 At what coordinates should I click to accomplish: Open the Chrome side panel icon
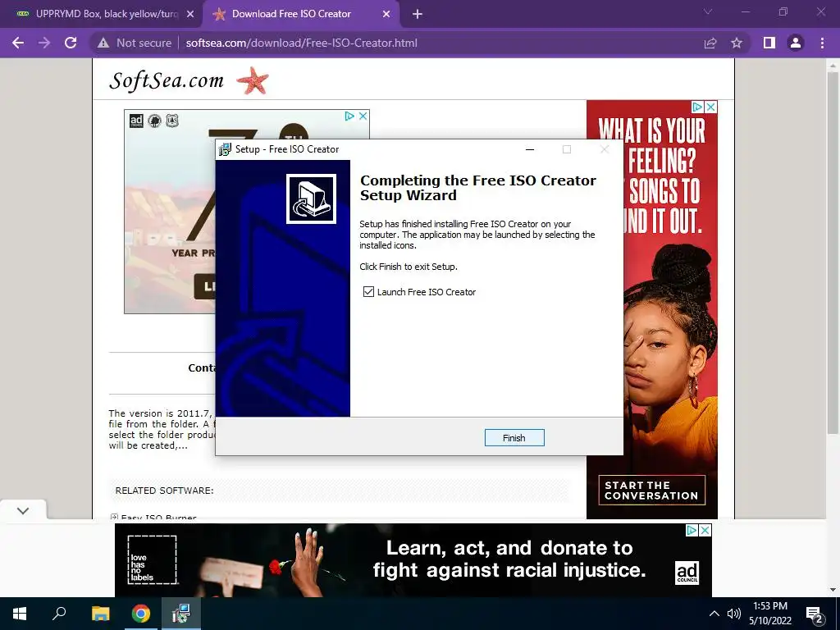tap(769, 43)
